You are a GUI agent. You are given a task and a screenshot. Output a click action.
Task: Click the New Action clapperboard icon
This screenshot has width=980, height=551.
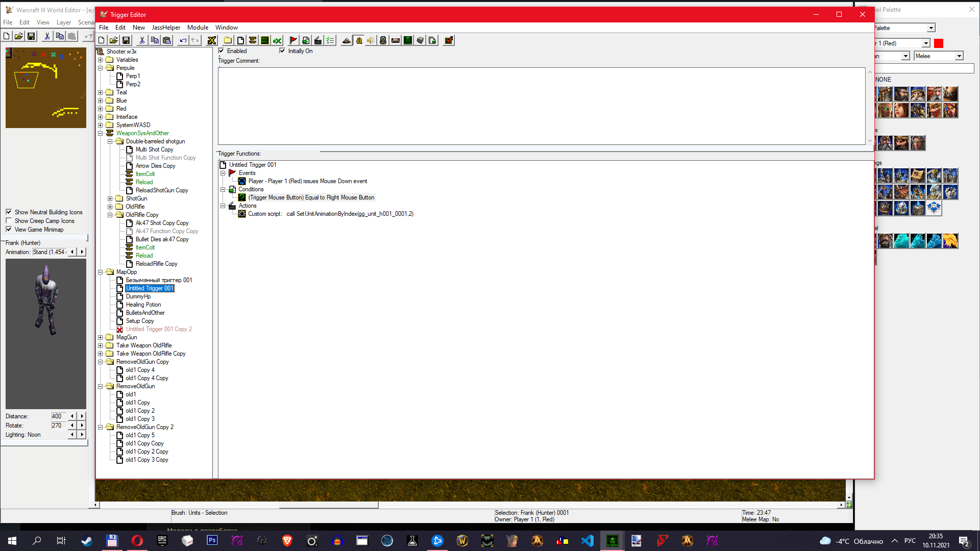coord(317,40)
